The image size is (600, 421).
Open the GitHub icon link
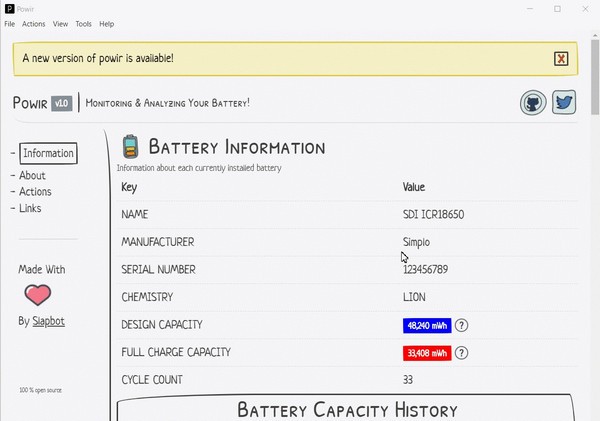pos(533,103)
